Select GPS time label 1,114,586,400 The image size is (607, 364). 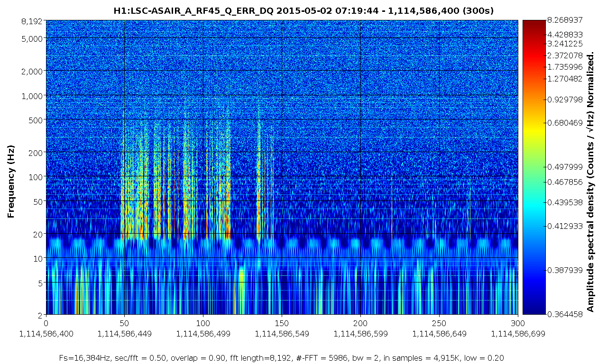(46, 334)
